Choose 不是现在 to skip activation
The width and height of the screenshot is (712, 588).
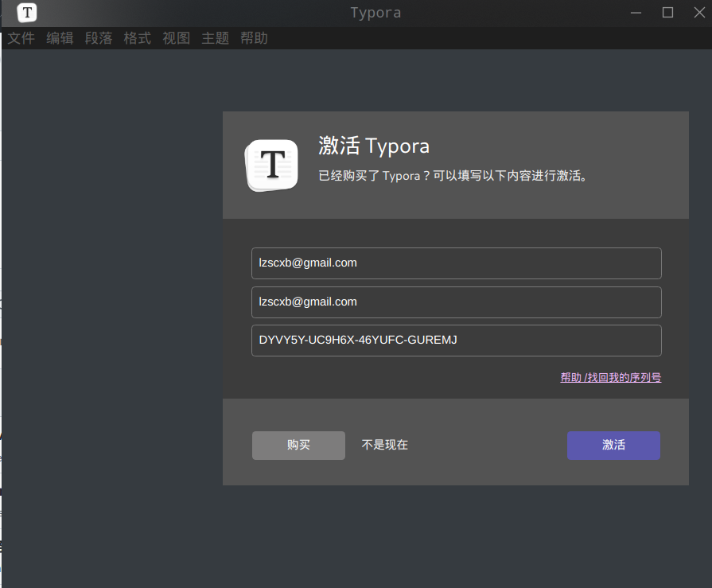coord(384,445)
